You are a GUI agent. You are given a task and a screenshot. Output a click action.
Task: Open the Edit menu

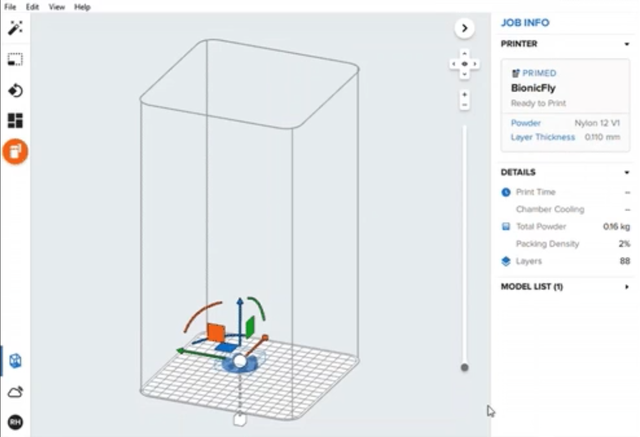32,7
